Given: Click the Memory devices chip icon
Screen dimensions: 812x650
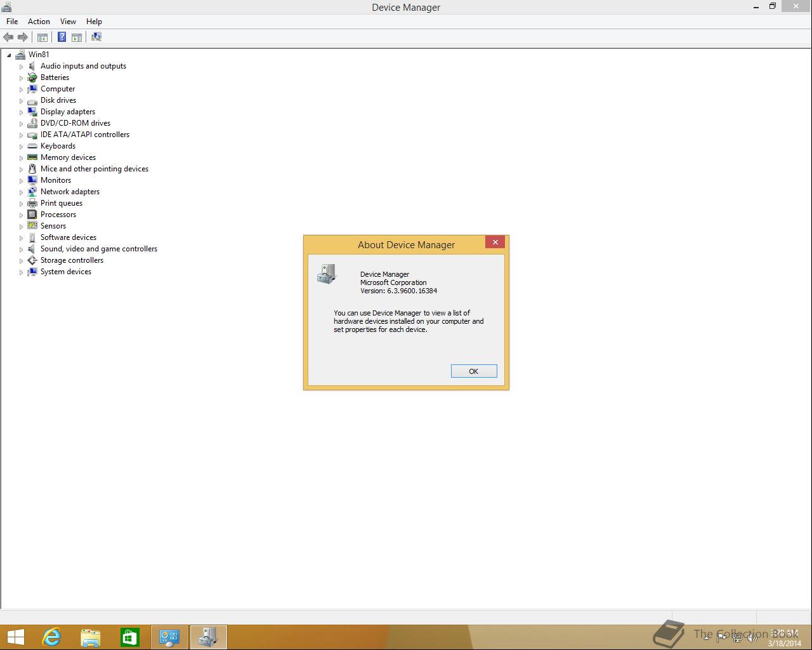Looking at the screenshot, I should pos(32,157).
